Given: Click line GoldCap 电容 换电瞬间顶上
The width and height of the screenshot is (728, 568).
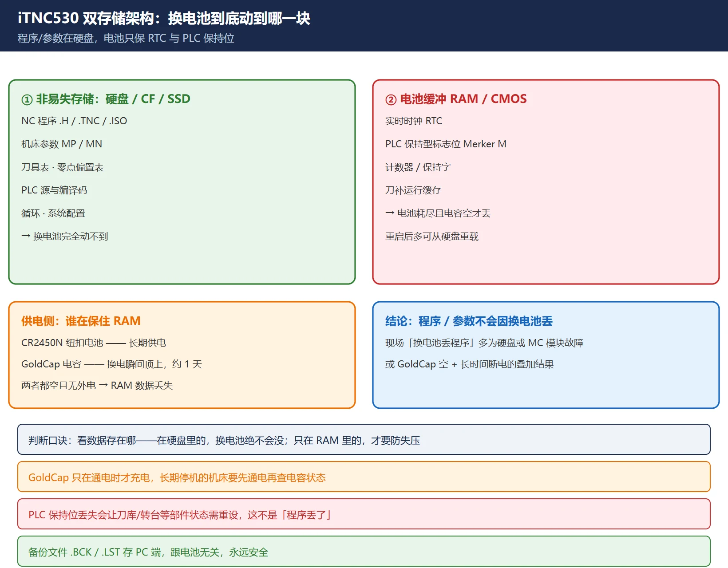Looking at the screenshot, I should (112, 364).
